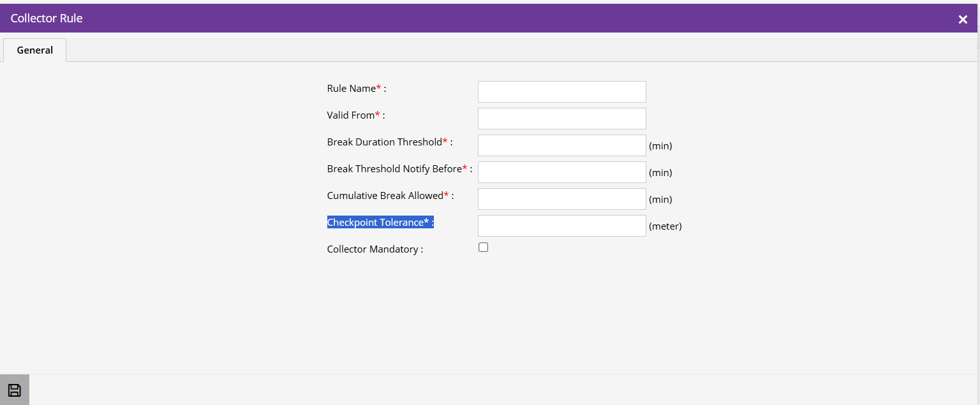Click the Rule Name input field

561,92
